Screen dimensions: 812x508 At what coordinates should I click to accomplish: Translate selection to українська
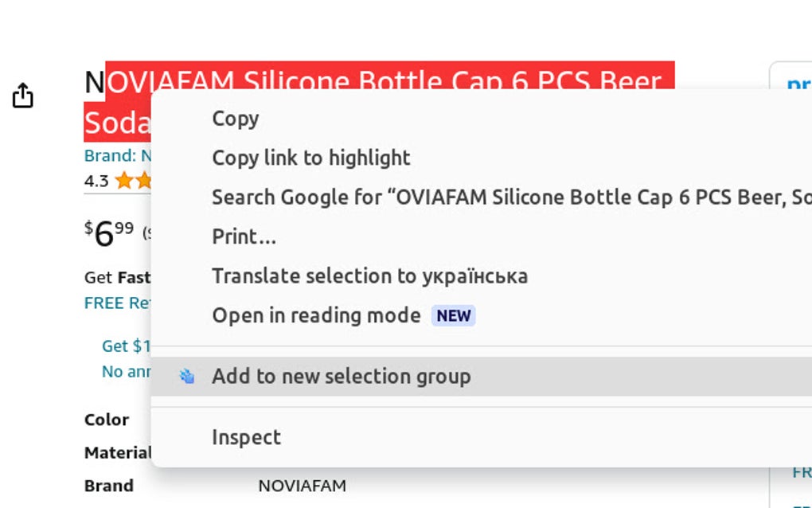click(x=370, y=275)
